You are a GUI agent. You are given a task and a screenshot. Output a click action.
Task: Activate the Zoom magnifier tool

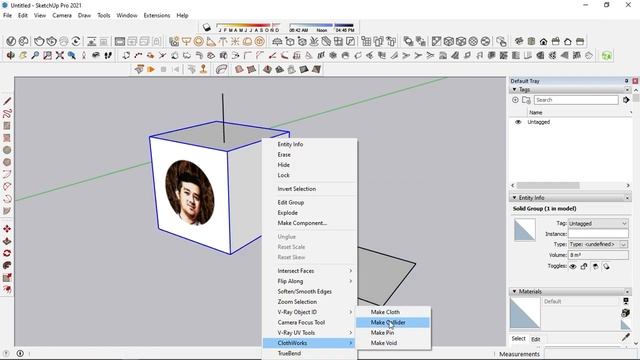point(35,55)
